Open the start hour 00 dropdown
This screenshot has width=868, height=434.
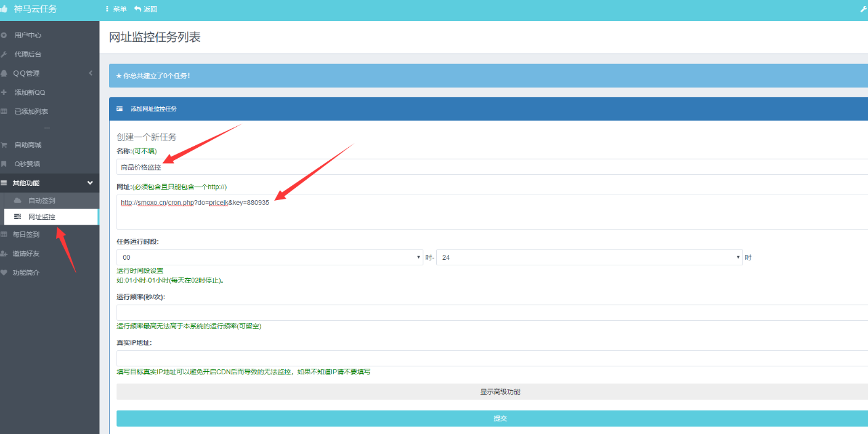269,257
